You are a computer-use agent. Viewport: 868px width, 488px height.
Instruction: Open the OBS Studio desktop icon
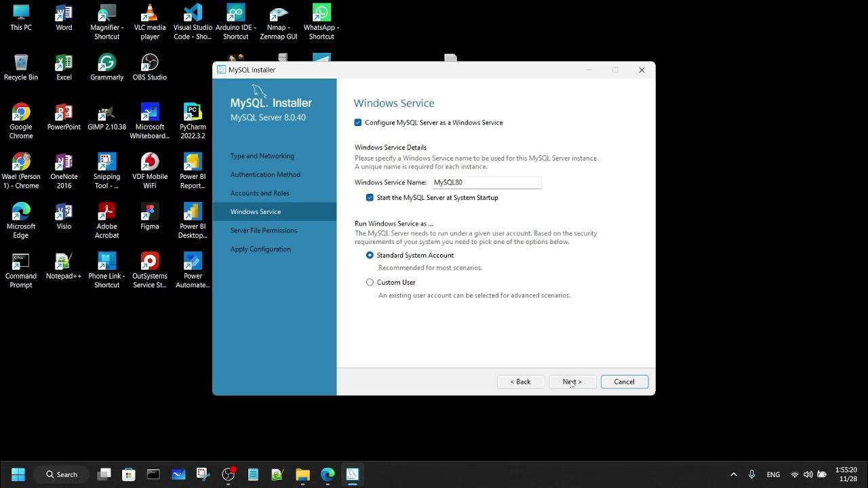click(x=150, y=68)
